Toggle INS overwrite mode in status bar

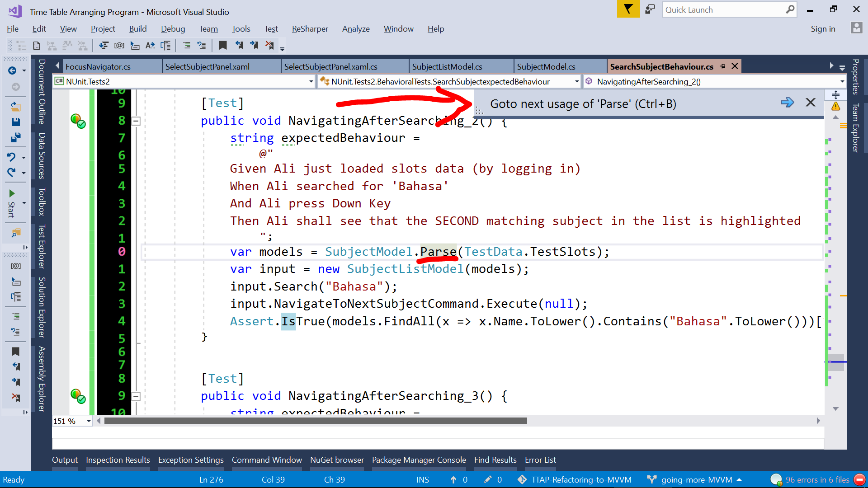pyautogui.click(x=422, y=479)
